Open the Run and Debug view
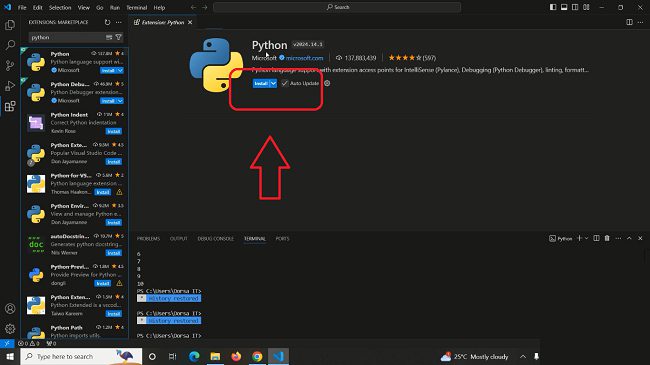 click(10, 85)
